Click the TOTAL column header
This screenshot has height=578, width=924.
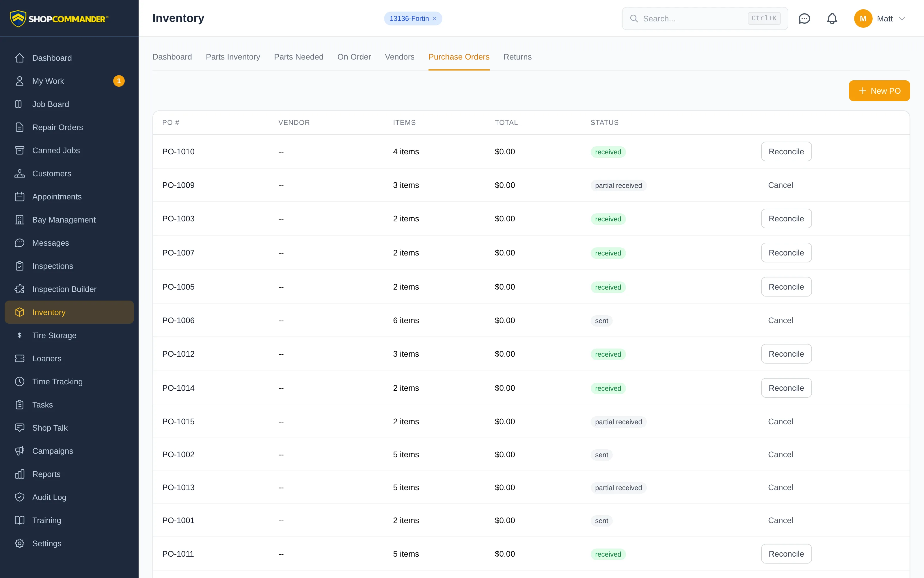(x=506, y=123)
